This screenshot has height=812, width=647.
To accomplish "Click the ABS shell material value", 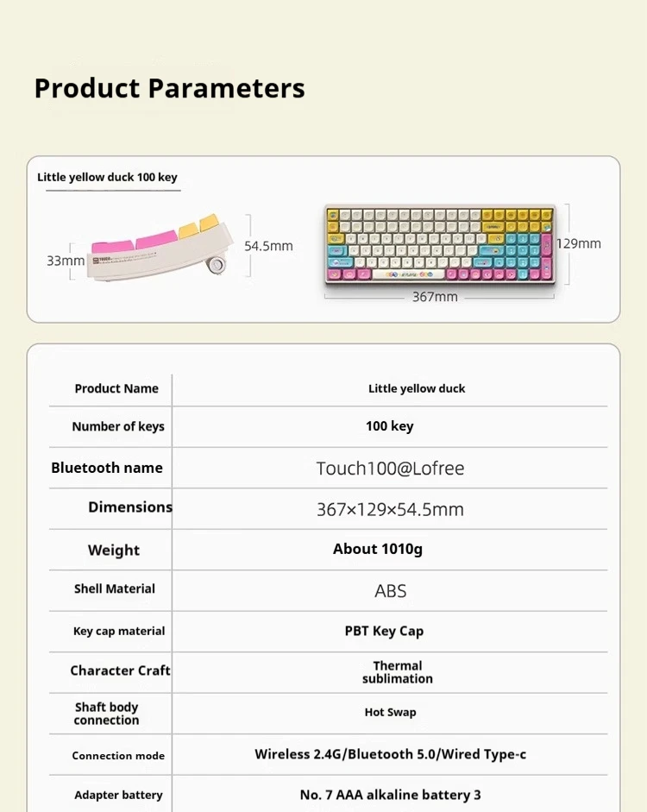I will click(x=391, y=591).
